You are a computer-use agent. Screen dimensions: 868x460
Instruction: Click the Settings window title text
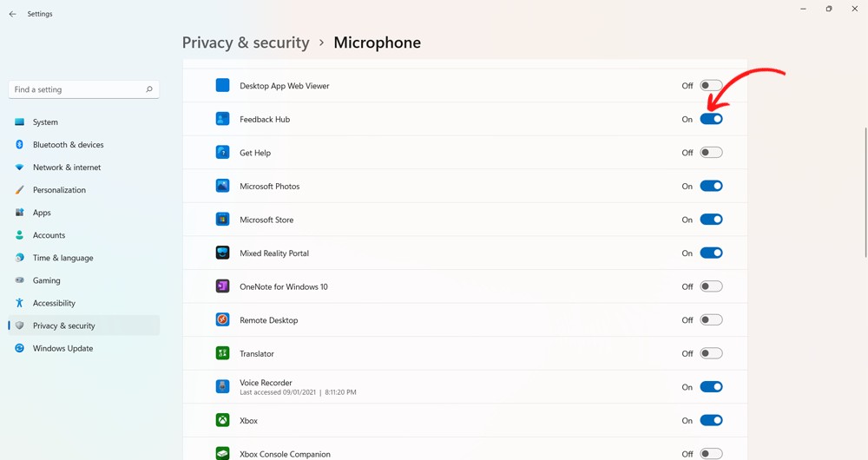click(x=40, y=14)
